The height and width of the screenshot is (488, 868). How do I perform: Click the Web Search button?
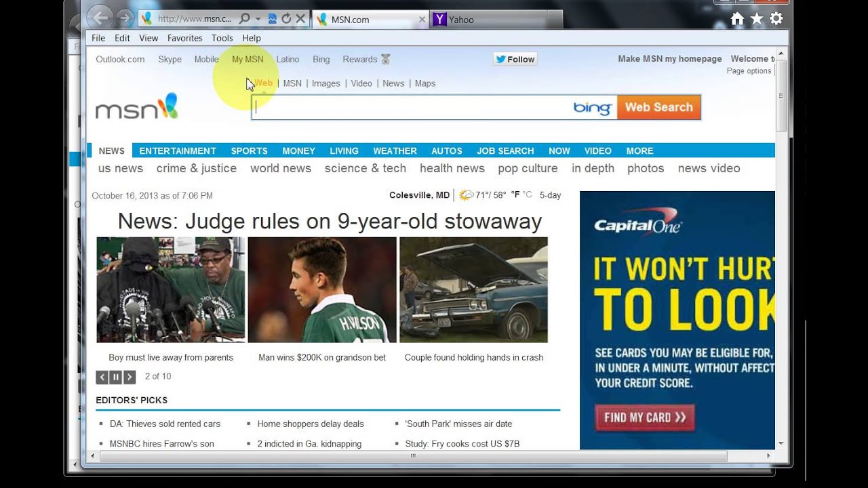coord(658,107)
